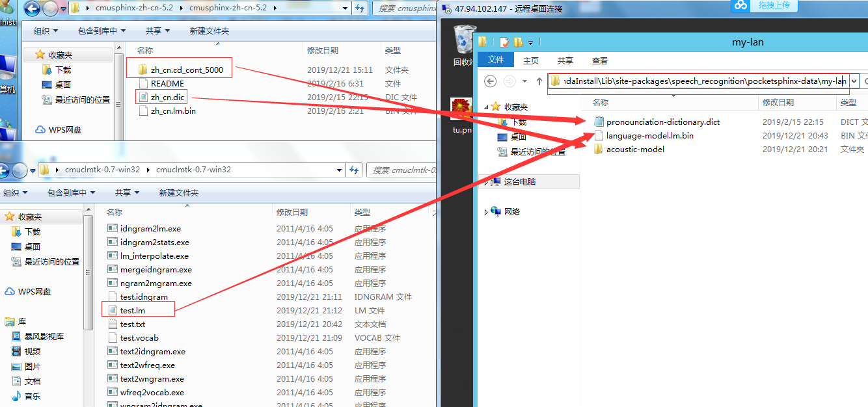868x407 pixels.
Task: Switch to the 查看 ribbon tab
Action: 599,60
